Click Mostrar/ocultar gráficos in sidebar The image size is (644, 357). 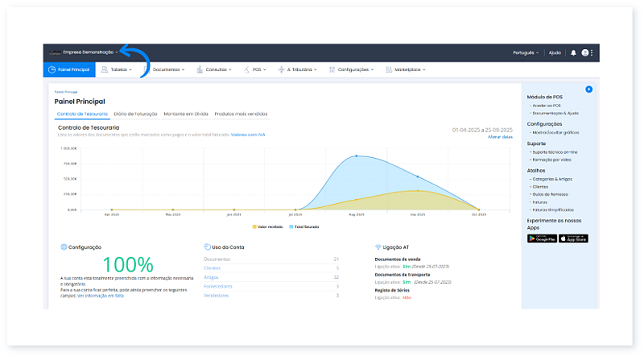(555, 132)
